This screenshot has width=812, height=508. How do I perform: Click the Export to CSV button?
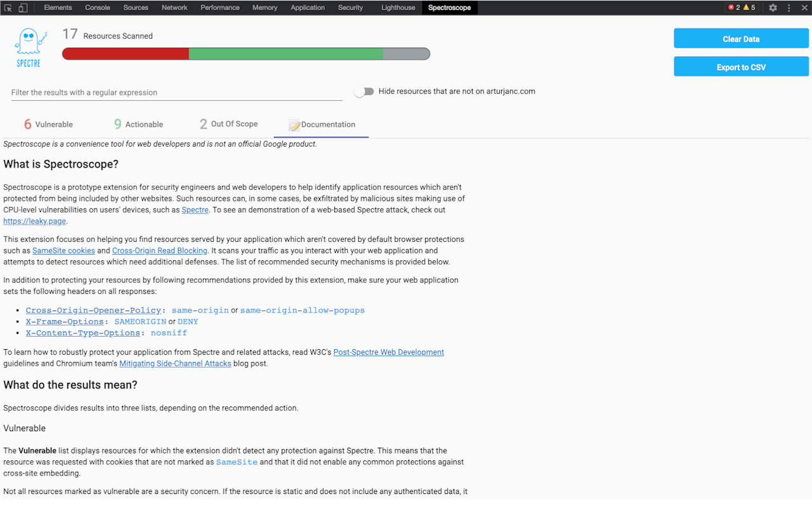pos(741,67)
